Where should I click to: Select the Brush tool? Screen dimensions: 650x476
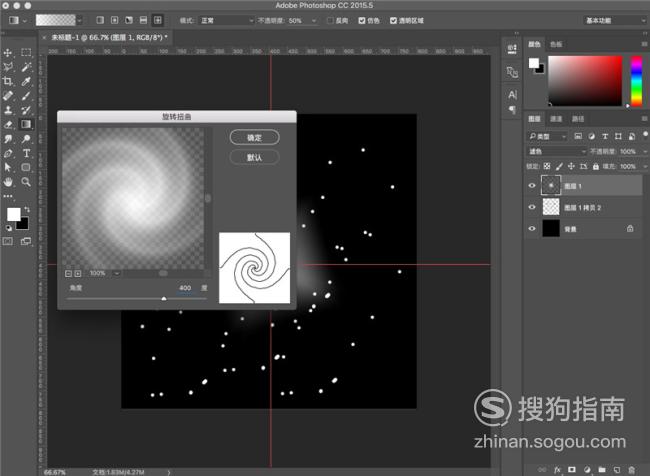click(26, 96)
